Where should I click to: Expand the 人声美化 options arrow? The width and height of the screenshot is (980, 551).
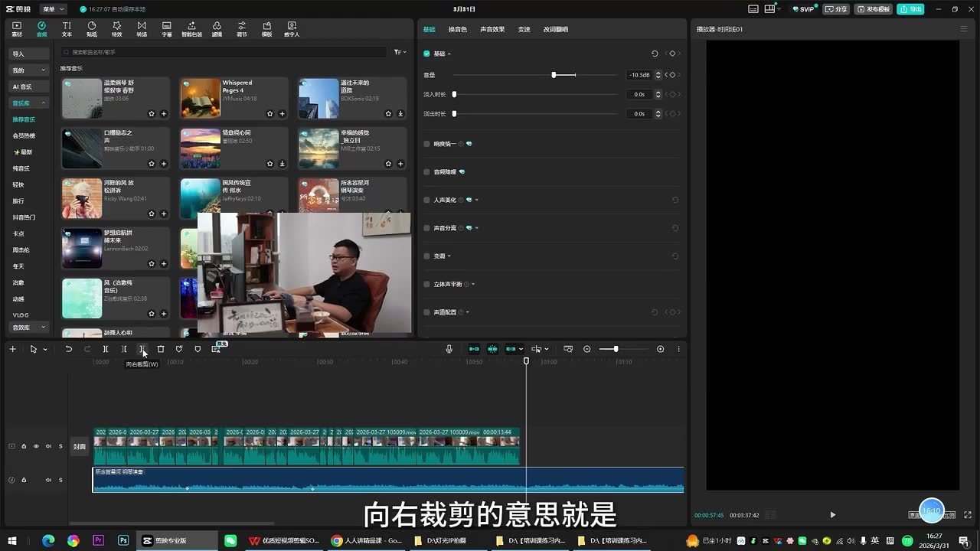pyautogui.click(x=476, y=200)
